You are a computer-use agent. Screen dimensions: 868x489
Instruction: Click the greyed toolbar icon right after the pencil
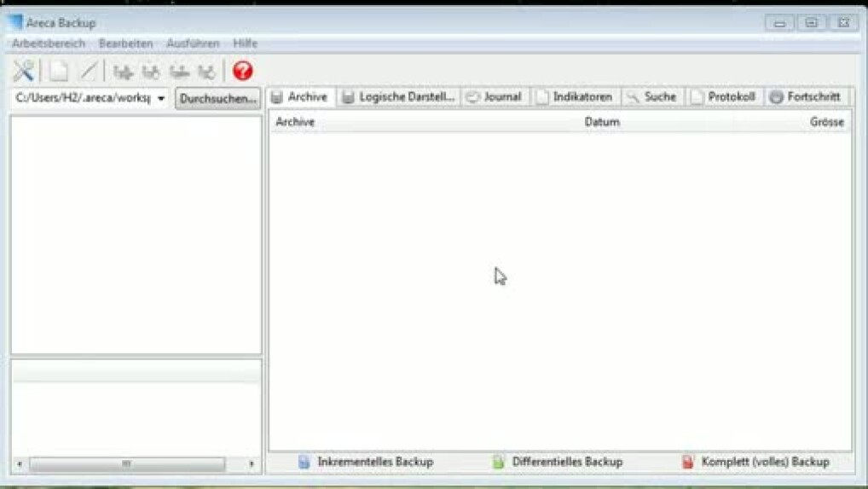[124, 73]
